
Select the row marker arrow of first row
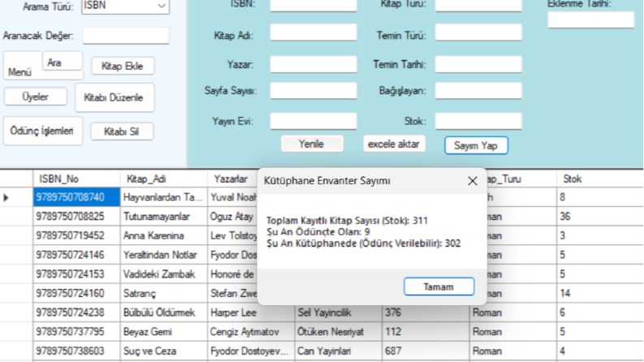pyautogui.click(x=6, y=197)
